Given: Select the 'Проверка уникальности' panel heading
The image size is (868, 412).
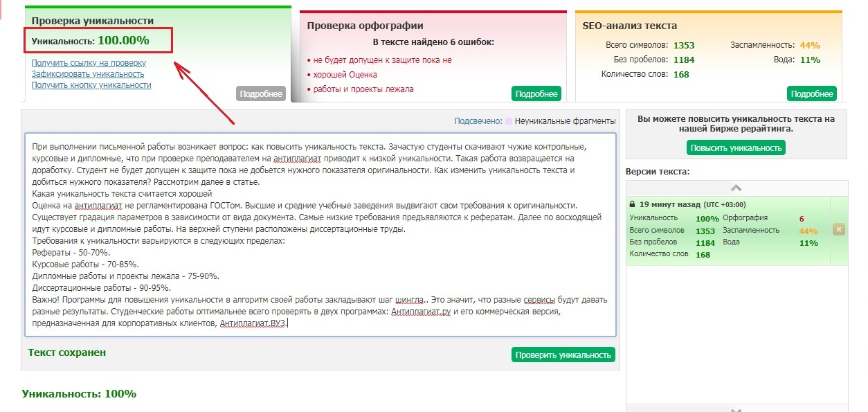Looking at the screenshot, I should (x=93, y=21).
